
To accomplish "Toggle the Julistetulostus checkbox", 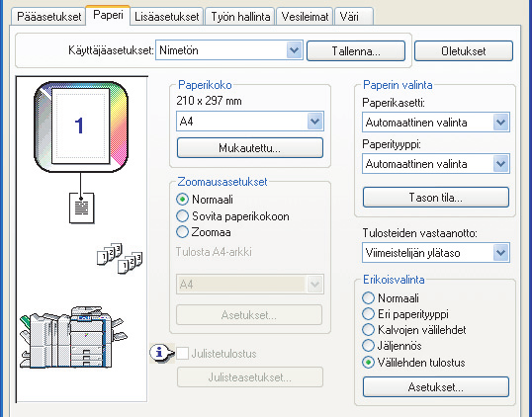I will [x=183, y=353].
